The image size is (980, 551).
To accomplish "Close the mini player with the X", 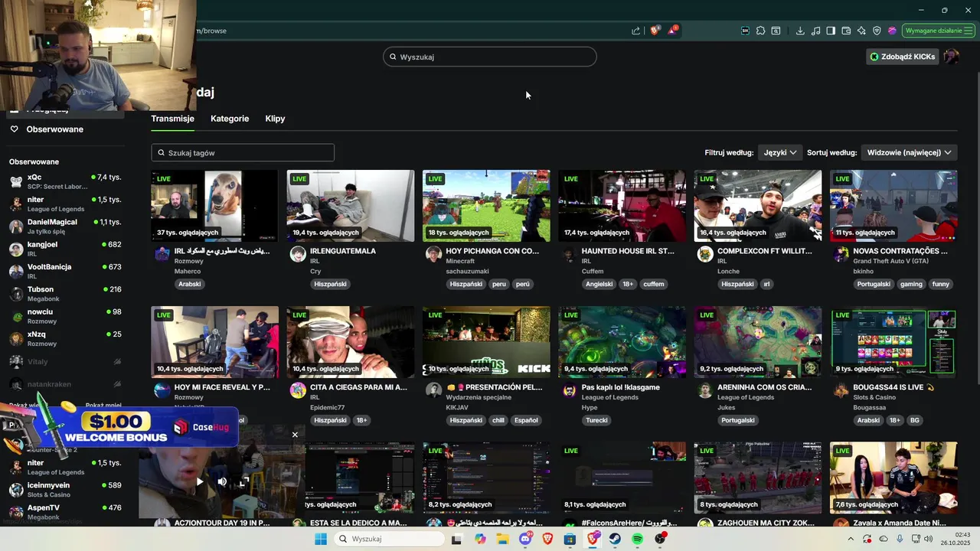I will [295, 435].
